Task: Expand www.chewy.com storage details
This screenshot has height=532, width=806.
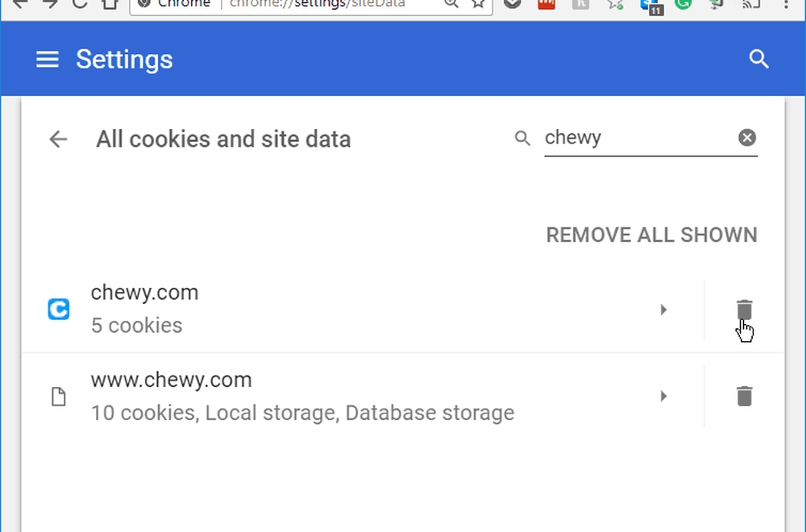Action: point(663,396)
